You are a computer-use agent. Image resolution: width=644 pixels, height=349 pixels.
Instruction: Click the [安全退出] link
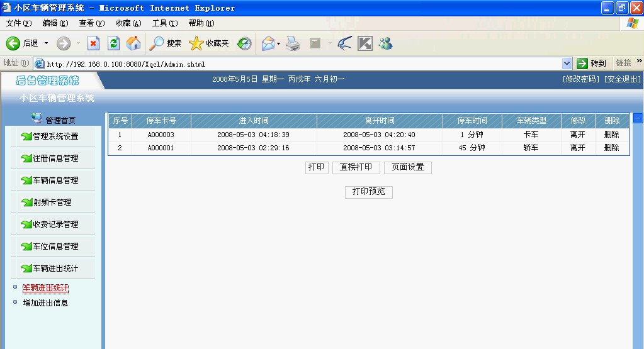(622, 79)
